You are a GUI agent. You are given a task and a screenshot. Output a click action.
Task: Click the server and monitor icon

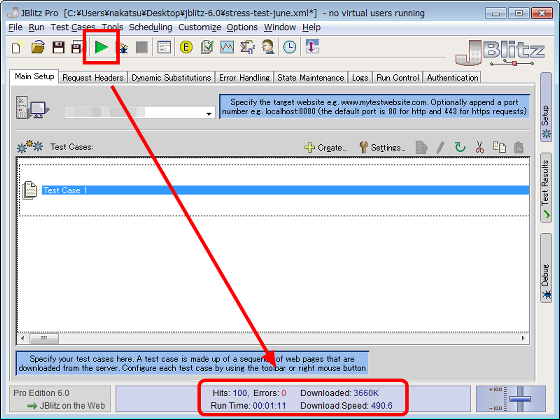tap(32, 108)
